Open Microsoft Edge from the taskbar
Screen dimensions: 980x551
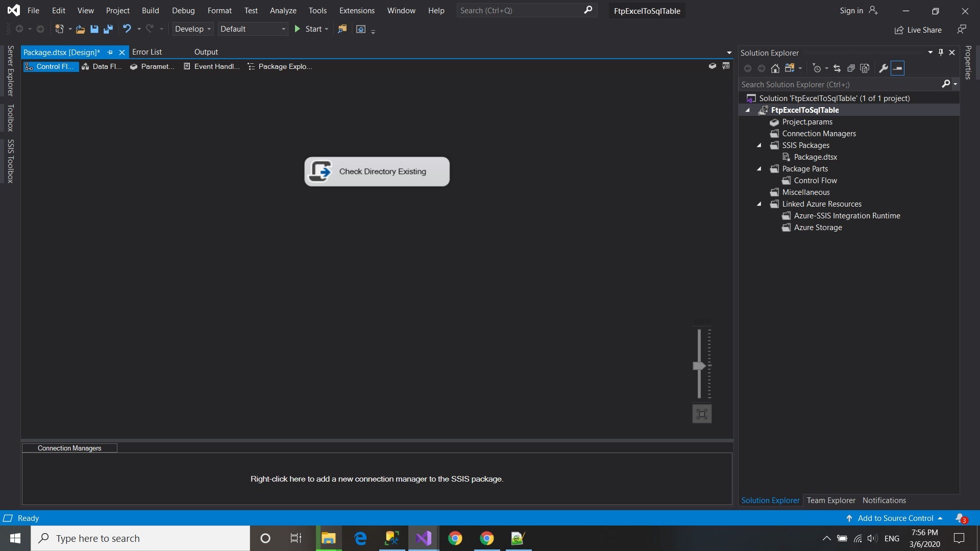click(x=360, y=538)
